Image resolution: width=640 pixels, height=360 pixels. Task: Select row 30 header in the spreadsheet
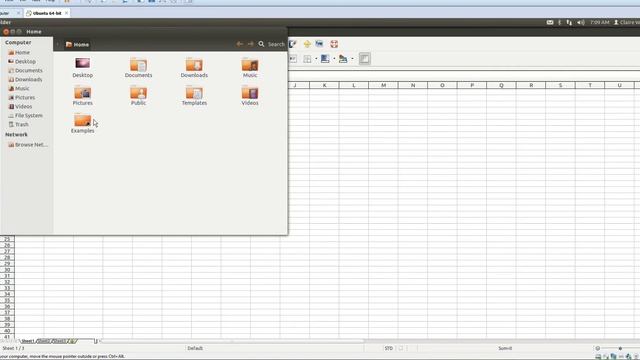[x=7, y=270]
